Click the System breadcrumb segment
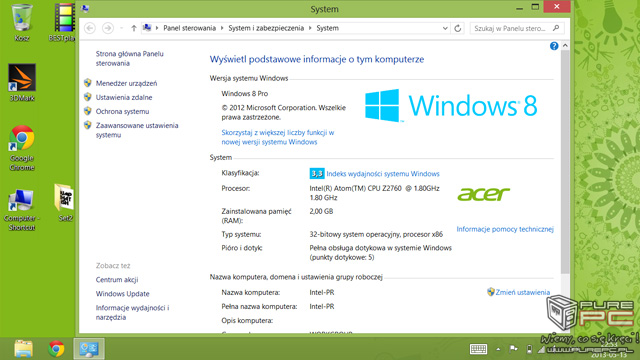Screen dimensions: 640x360 pos(327,28)
